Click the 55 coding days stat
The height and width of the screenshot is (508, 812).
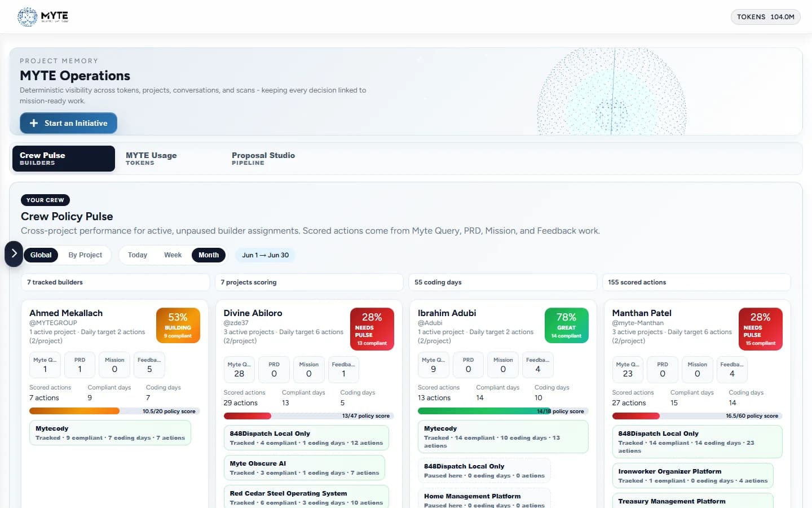tap(502, 282)
